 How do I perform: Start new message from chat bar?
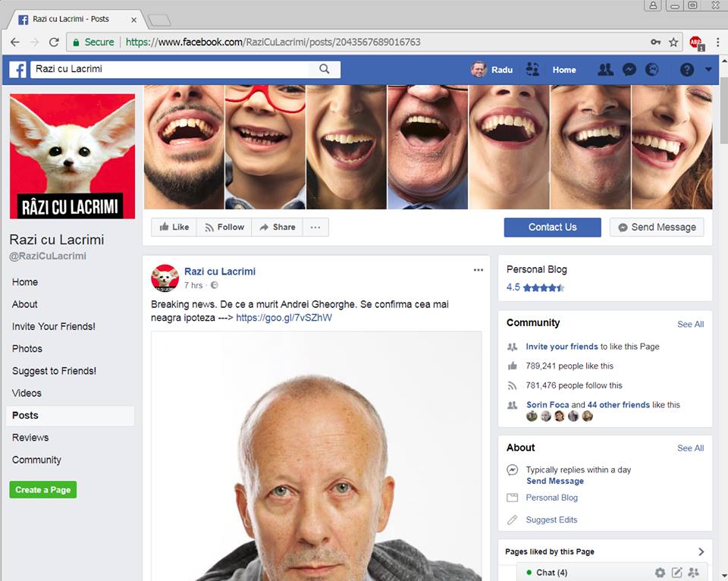(677, 573)
